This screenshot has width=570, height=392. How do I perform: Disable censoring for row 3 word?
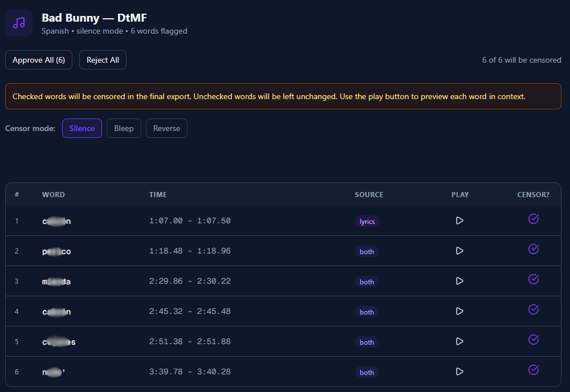coord(534,279)
